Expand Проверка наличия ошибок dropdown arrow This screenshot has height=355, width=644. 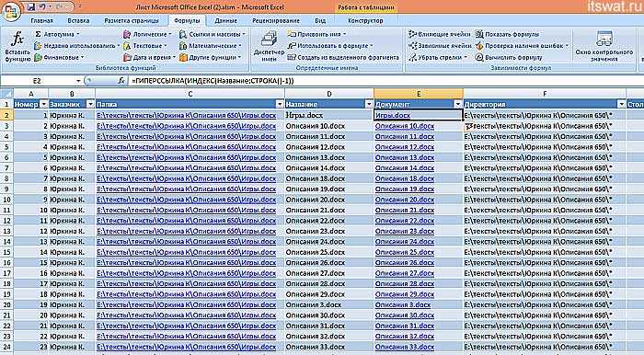568,46
